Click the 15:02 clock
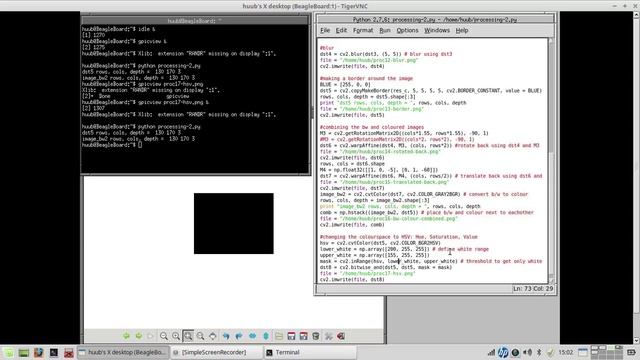 tap(565, 352)
